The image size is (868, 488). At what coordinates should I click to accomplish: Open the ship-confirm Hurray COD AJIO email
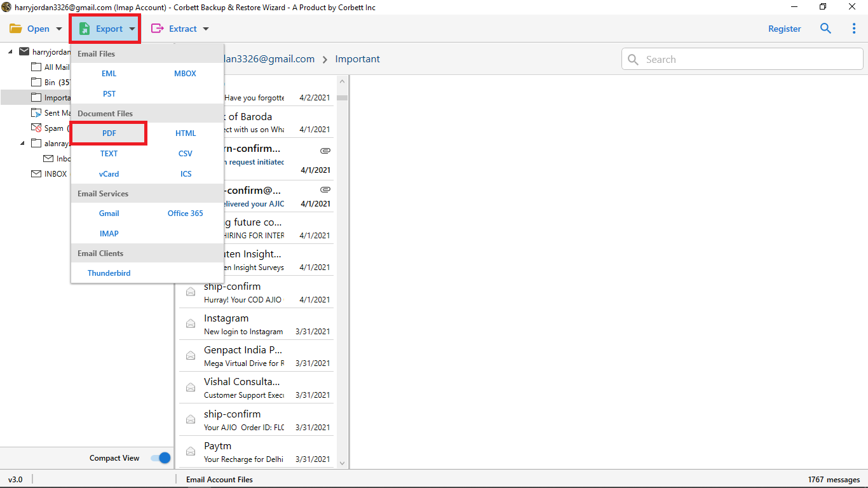pos(256,292)
